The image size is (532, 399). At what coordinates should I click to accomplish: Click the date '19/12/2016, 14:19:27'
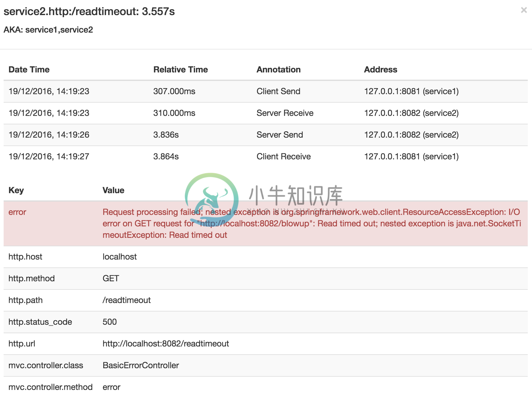tap(49, 156)
